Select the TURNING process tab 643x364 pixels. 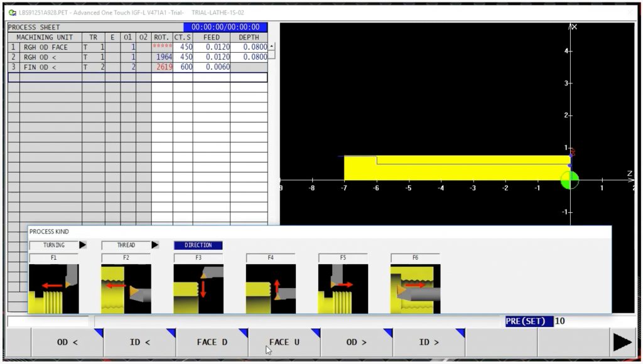click(x=53, y=245)
